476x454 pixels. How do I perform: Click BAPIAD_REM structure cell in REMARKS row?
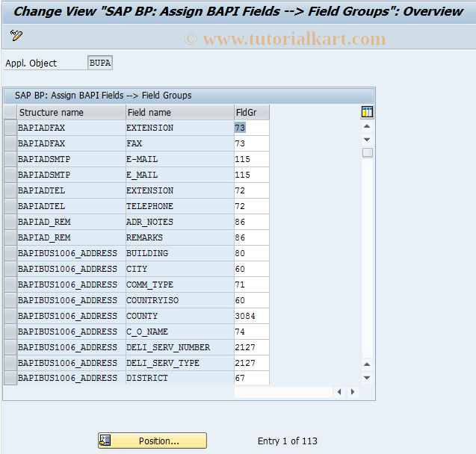[x=71, y=237]
